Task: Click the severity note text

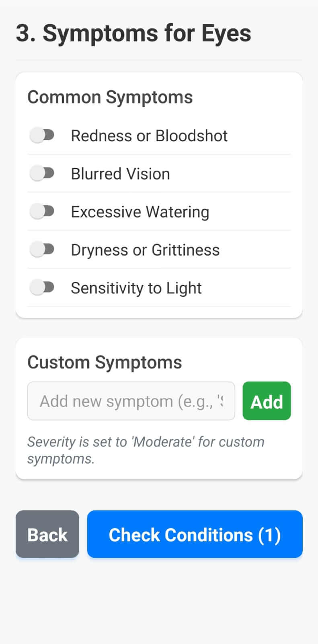Action: [x=146, y=450]
